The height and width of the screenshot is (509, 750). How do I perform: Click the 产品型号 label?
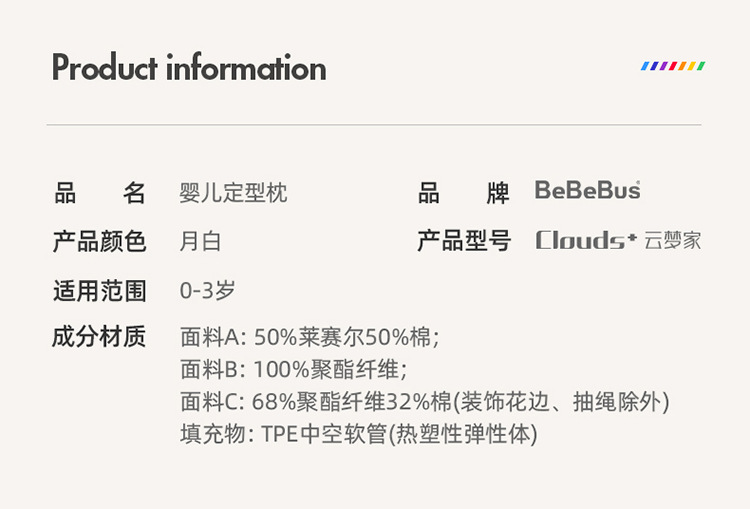pyautogui.click(x=463, y=241)
